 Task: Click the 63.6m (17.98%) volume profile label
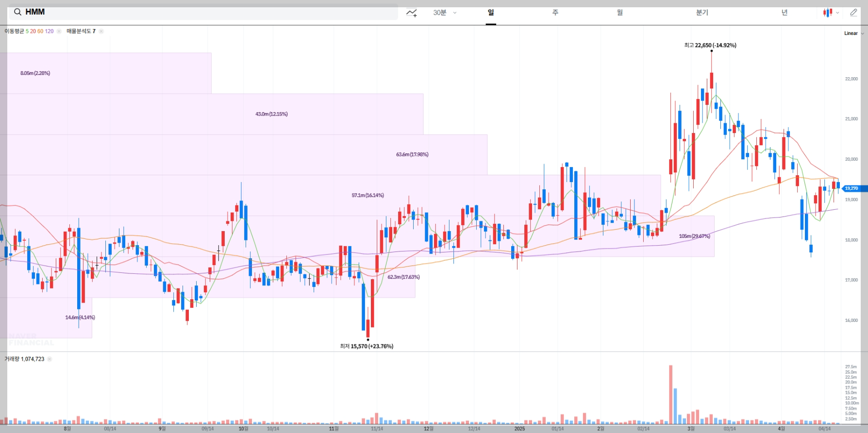coord(412,154)
